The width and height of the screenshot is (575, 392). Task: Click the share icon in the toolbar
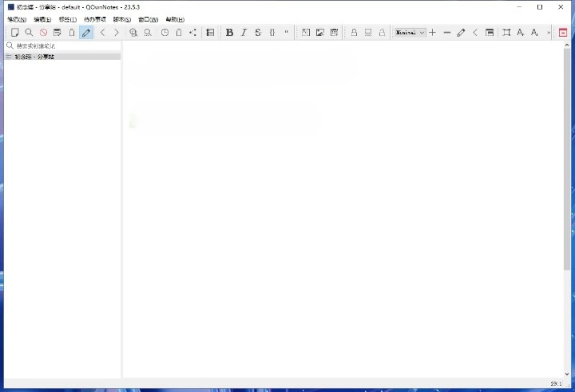(192, 33)
